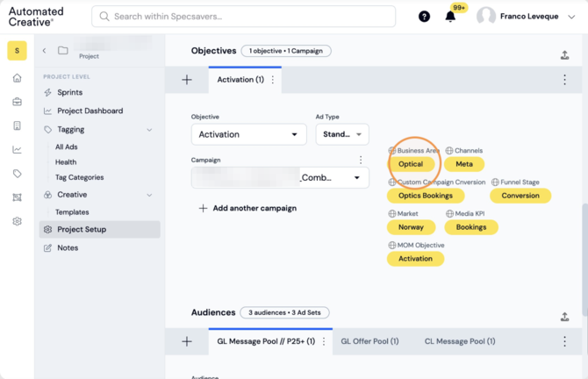
Task: Open Project Setup
Action: click(x=99, y=229)
